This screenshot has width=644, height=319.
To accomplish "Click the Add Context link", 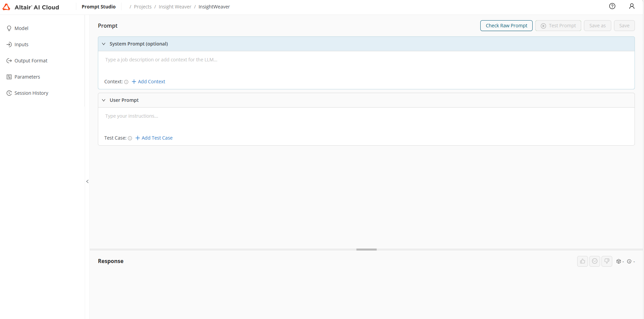I will point(148,82).
